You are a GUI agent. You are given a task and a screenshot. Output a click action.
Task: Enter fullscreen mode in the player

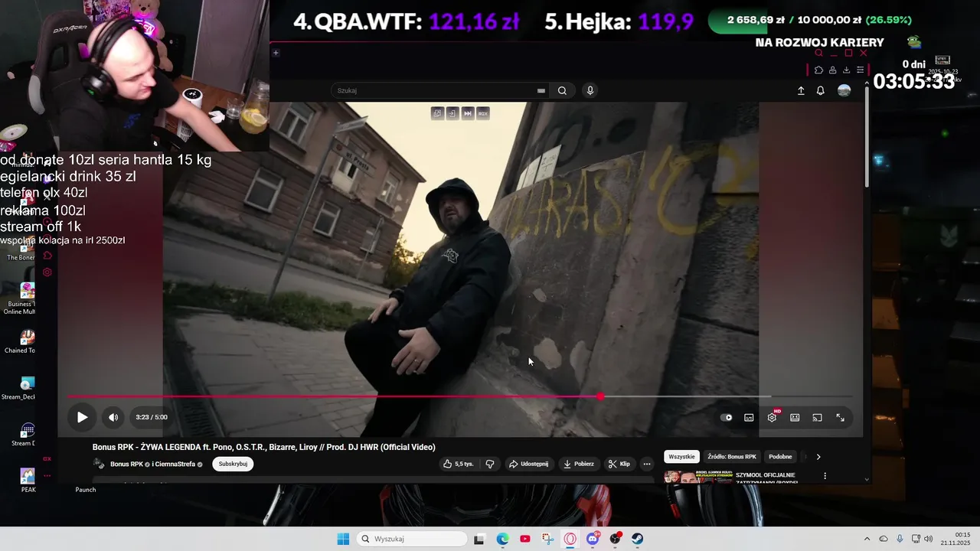840,417
